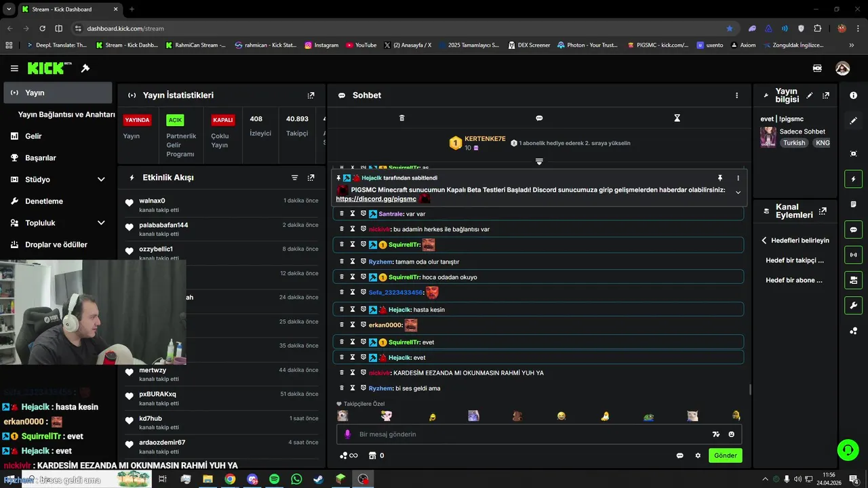Viewport: 868px width, 488px height.
Task: Toggle the camera icon in right rail
Action: (x=853, y=280)
